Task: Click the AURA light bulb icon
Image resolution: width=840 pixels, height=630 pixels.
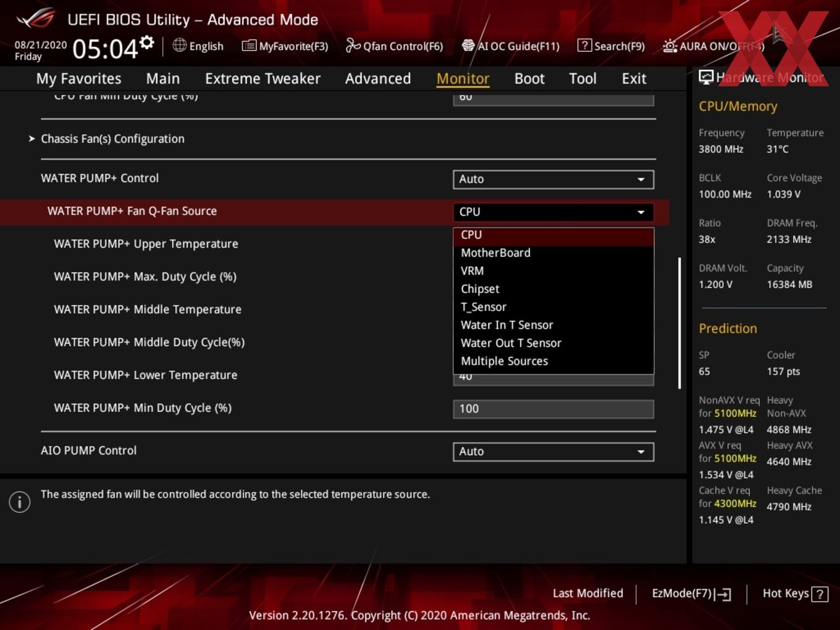Action: tap(670, 46)
